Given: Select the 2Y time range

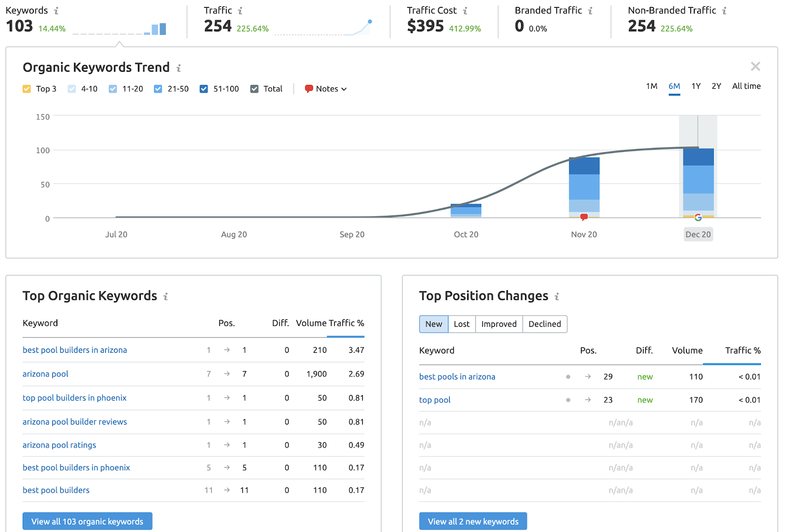Looking at the screenshot, I should tap(716, 86).
